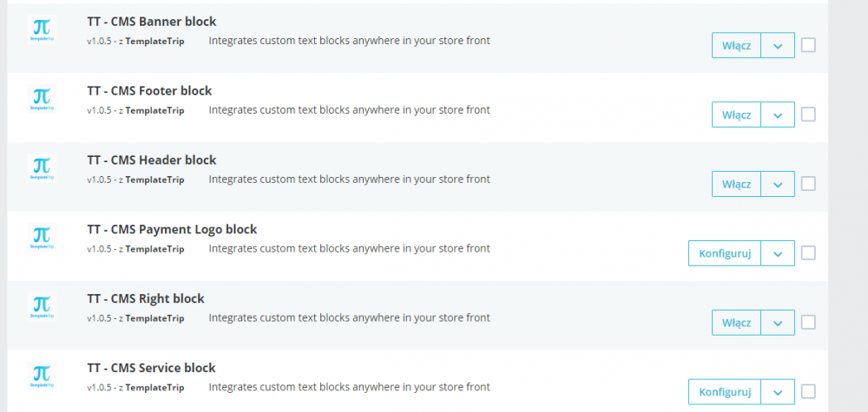
Task: Click the TT - CMS Payment Logo block icon
Action: click(41, 239)
